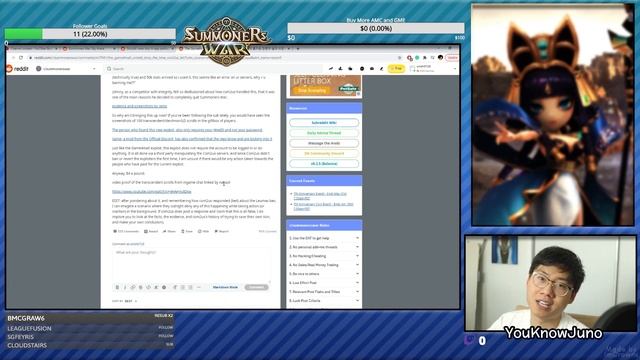Click Message the mods sidebar button

324,143
